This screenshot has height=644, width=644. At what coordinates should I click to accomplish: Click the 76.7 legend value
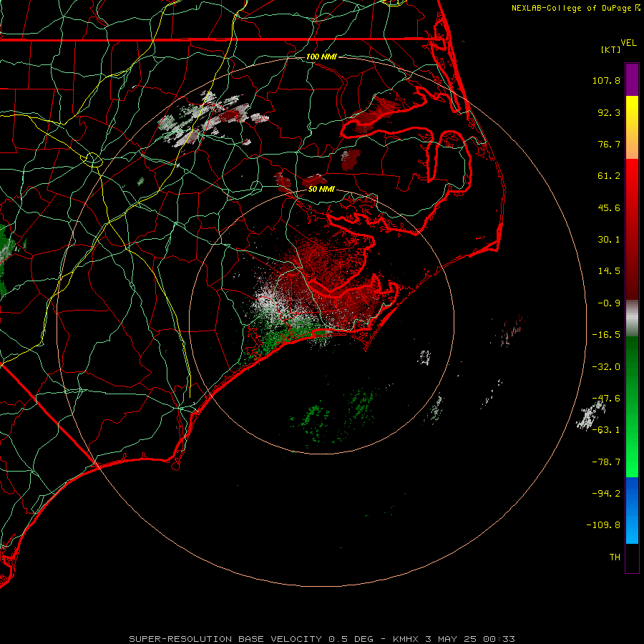click(x=609, y=144)
